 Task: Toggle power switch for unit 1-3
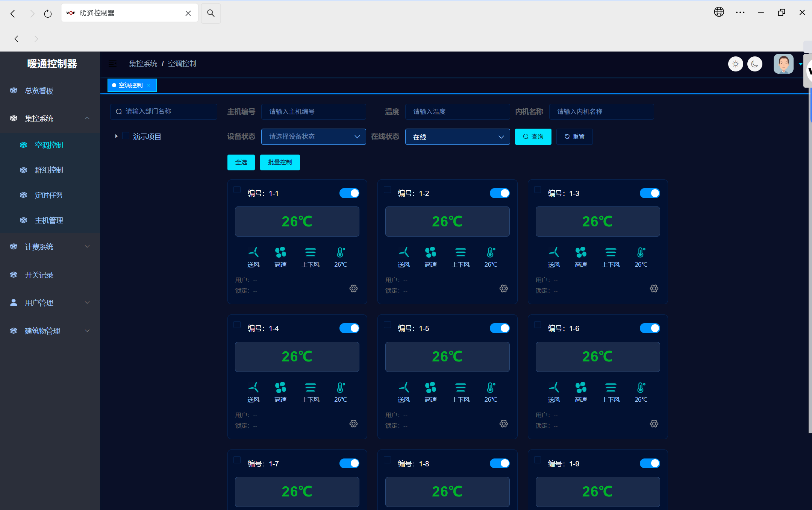[650, 193]
